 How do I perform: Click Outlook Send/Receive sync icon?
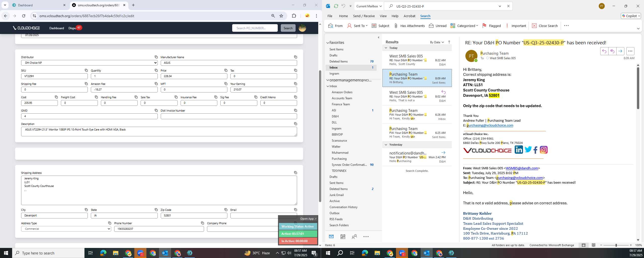click(x=336, y=6)
